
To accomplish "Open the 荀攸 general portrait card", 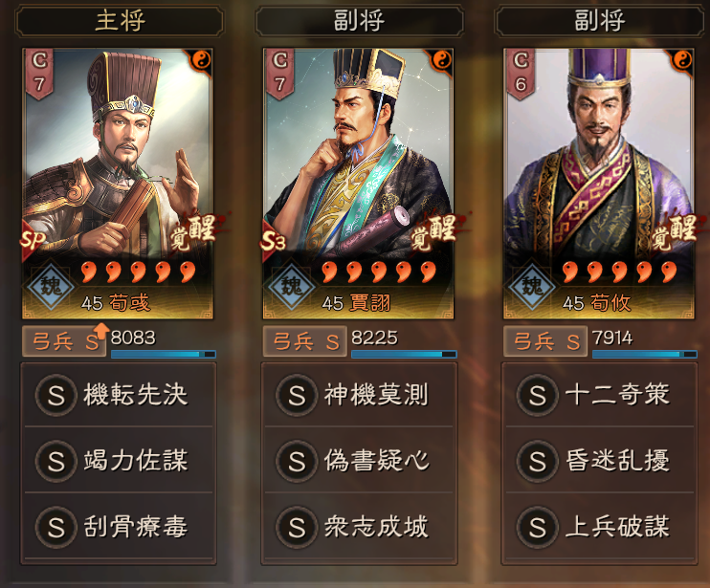I will [599, 184].
